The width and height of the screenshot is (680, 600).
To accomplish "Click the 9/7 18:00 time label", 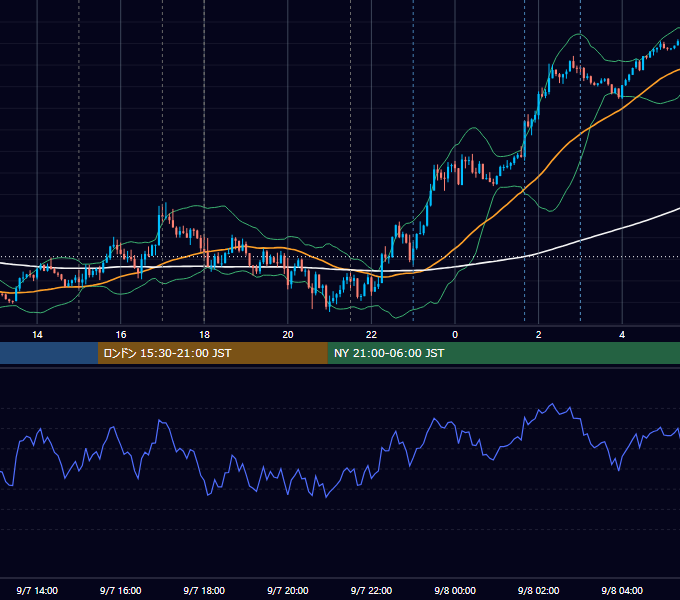I will tap(204, 590).
